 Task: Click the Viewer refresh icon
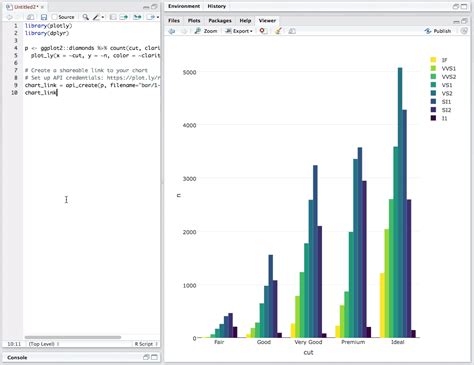pyautogui.click(x=464, y=31)
